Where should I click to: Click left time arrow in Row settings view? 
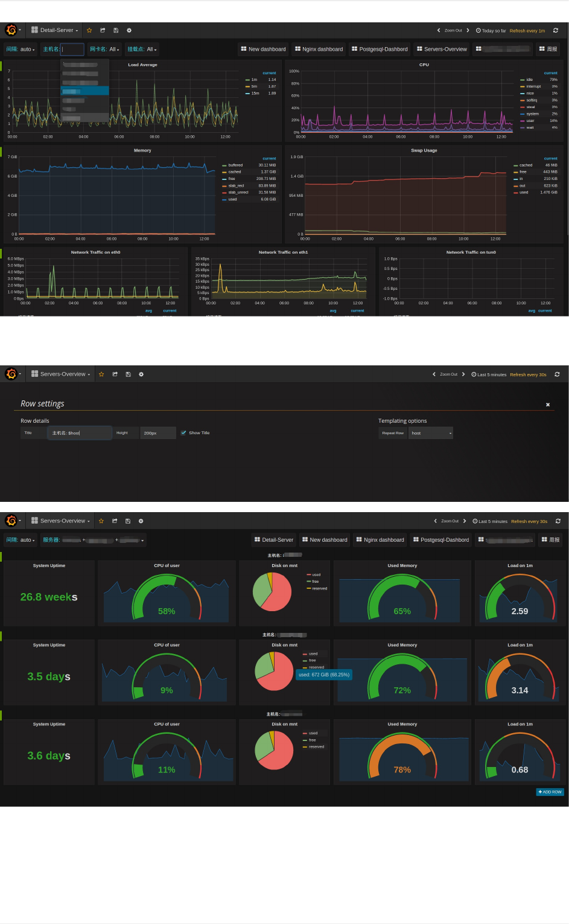tap(434, 374)
